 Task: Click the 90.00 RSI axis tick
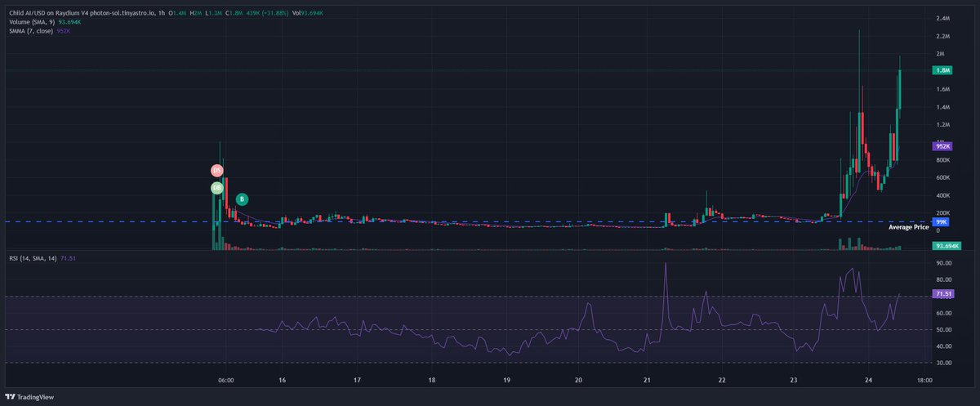pos(945,263)
